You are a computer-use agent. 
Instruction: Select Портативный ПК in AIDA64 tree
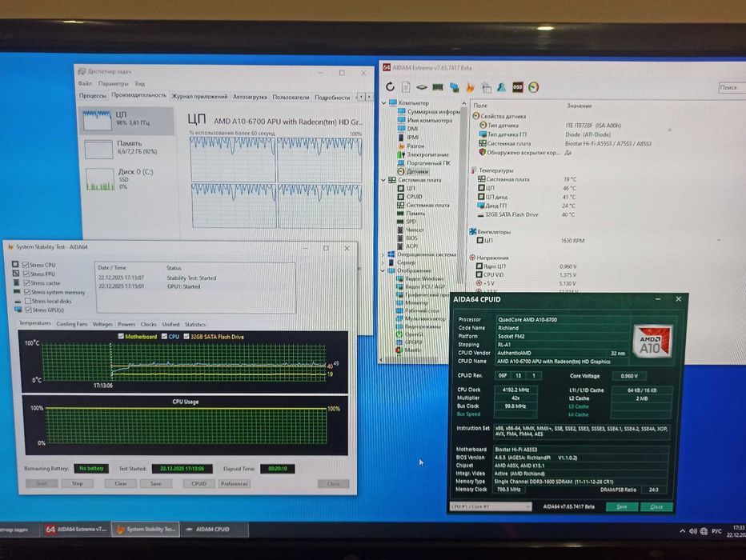tap(423, 163)
